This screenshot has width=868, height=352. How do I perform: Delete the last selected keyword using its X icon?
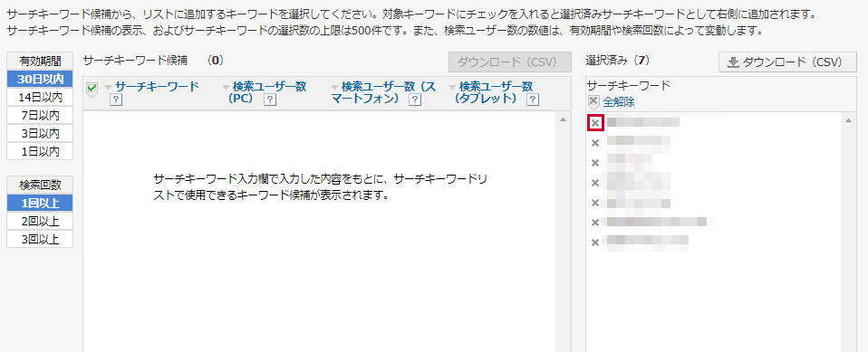(595, 243)
